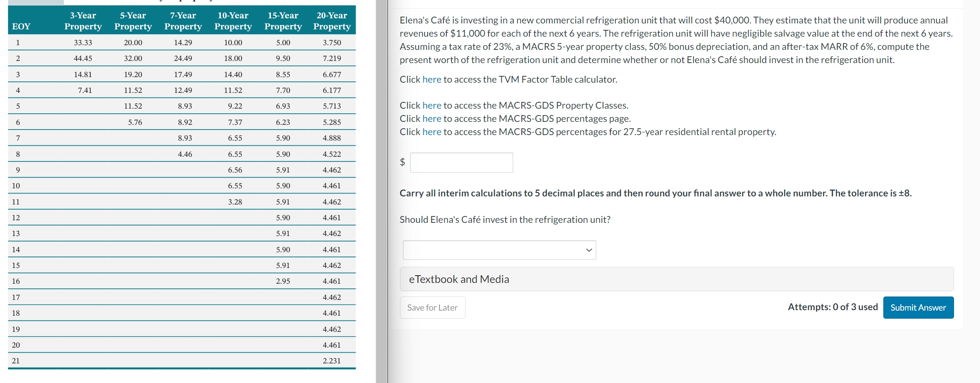
Task: Click the 10-Year Property column header
Action: (233, 21)
